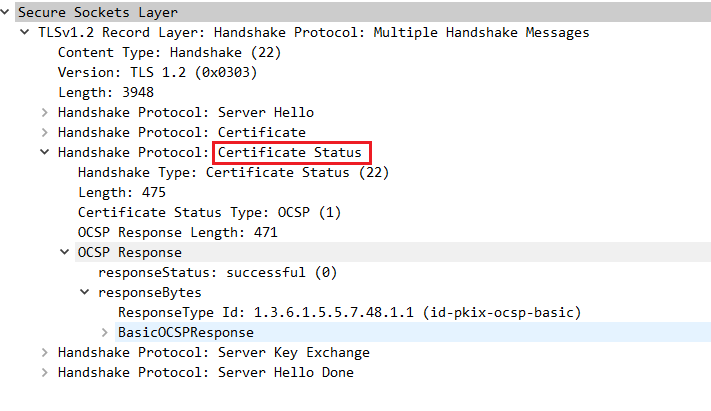The width and height of the screenshot is (711, 411).
Task: Select TLSv1.2 Record Layer row text
Action: click(314, 32)
